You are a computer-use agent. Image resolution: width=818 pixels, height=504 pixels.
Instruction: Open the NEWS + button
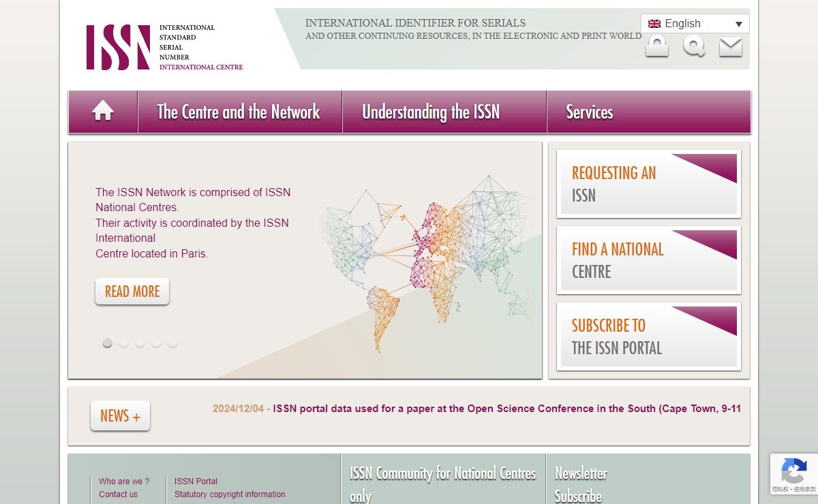[120, 416]
